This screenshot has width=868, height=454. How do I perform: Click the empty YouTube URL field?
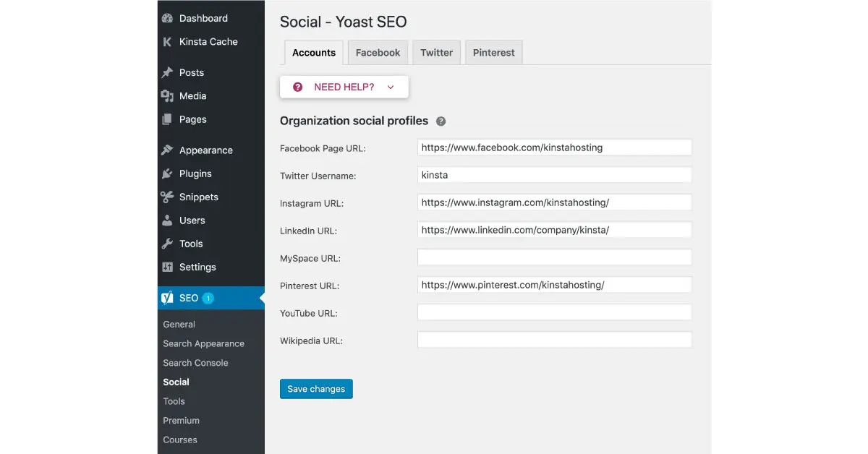(x=554, y=312)
